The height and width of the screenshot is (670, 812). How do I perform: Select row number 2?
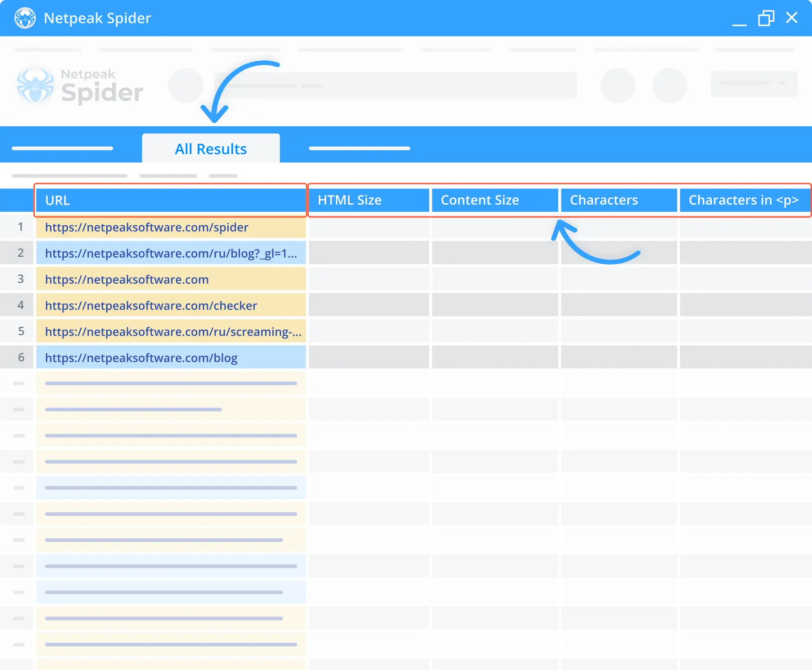(x=17, y=253)
